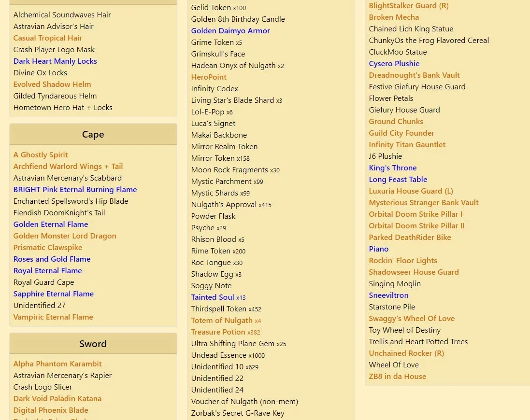Viewport: 530px width, 420px height.
Task: Open Cysero Plushie link
Action: pyautogui.click(x=394, y=63)
